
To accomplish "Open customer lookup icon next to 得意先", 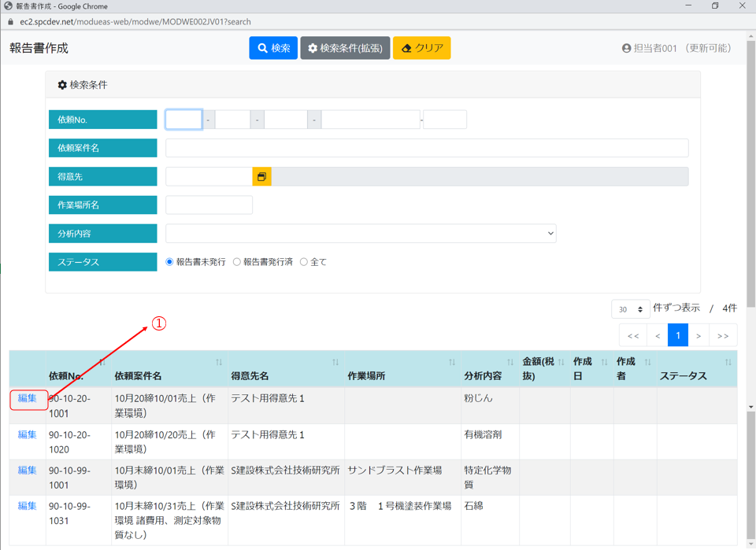I will click(261, 177).
